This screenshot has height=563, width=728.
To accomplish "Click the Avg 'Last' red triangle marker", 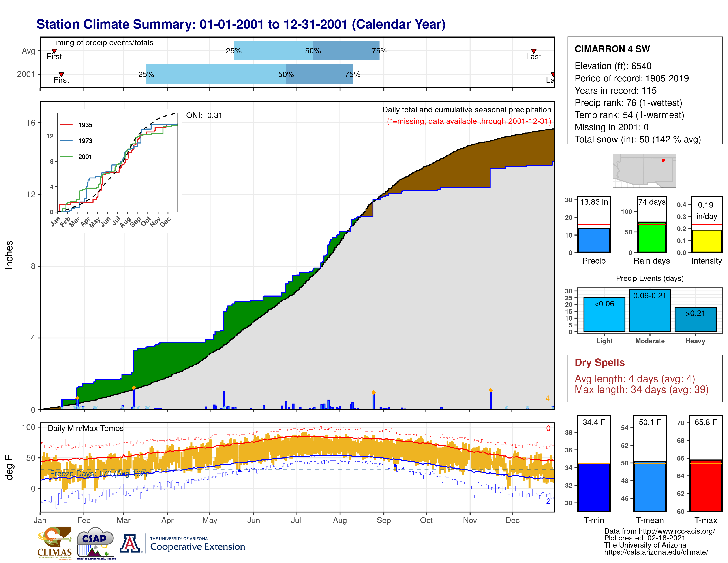I will pos(533,51).
